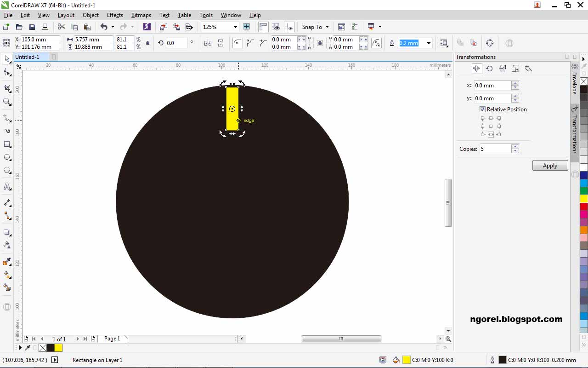Open the Snap To dropdown arrow
This screenshot has height=368, width=588.
pos(327,27)
